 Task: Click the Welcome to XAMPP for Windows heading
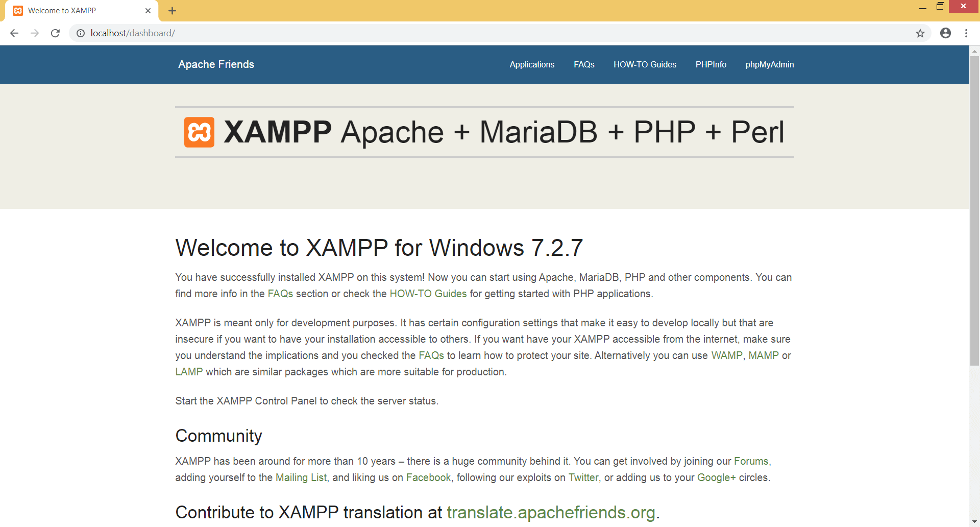(379, 248)
